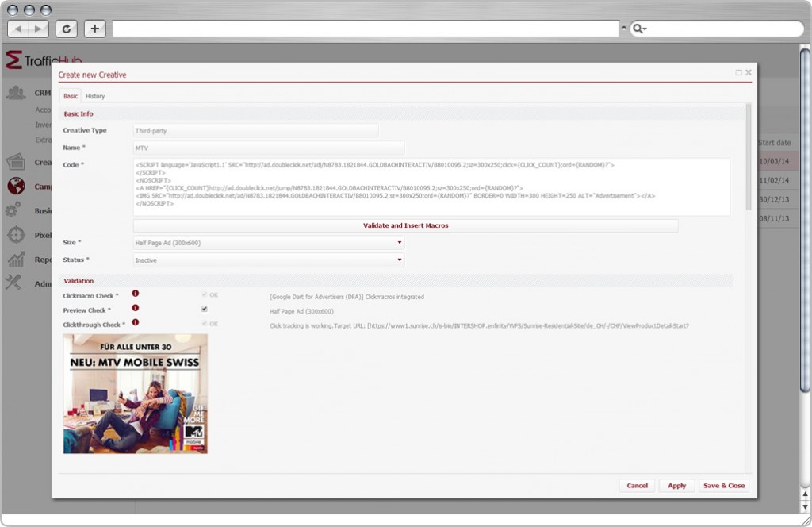Screen dimensions: 812x527
Task: Toggle the Clickthrough Check OK checkbox
Action: click(x=204, y=323)
